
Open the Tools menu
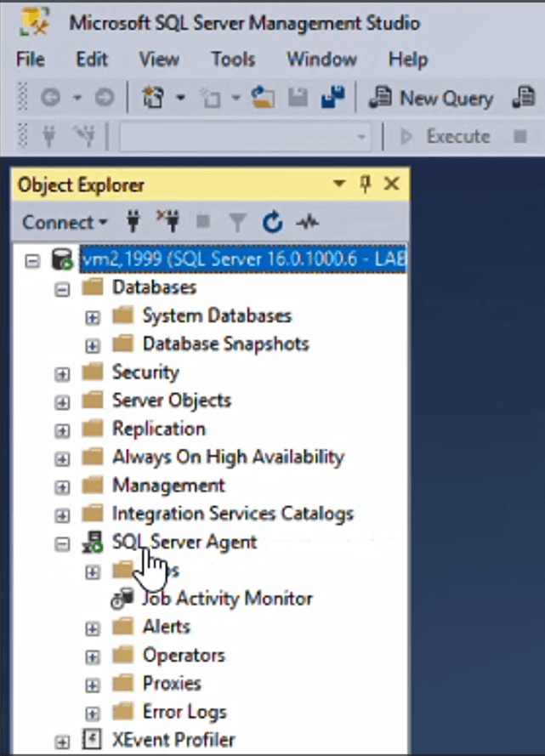pyautogui.click(x=233, y=60)
